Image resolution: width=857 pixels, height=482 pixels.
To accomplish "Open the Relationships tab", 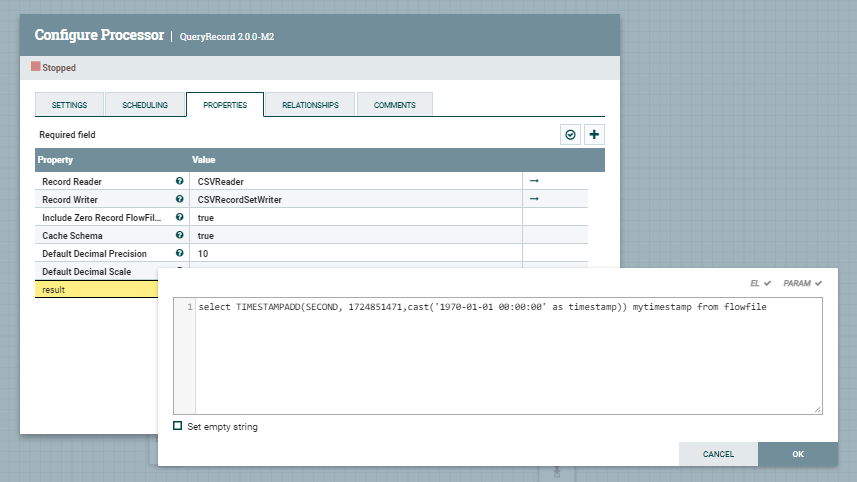I will coord(310,105).
